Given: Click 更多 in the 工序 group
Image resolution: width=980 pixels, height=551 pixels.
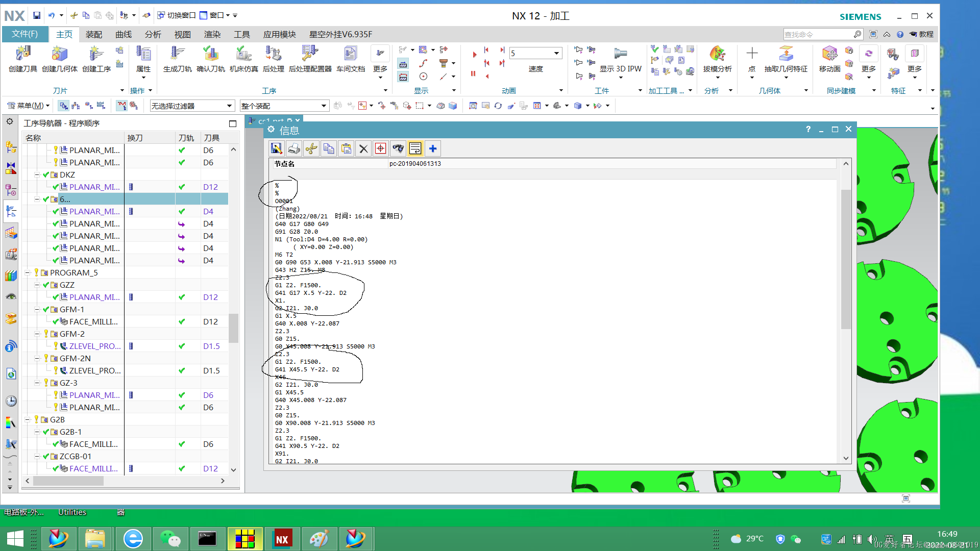Looking at the screenshot, I should point(380,61).
